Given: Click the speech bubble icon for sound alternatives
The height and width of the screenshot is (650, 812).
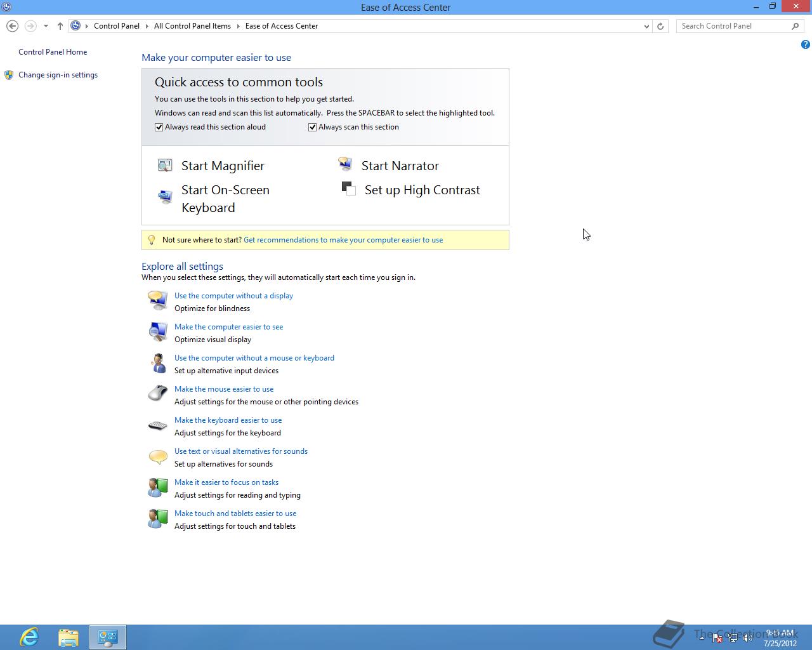Looking at the screenshot, I should [157, 456].
